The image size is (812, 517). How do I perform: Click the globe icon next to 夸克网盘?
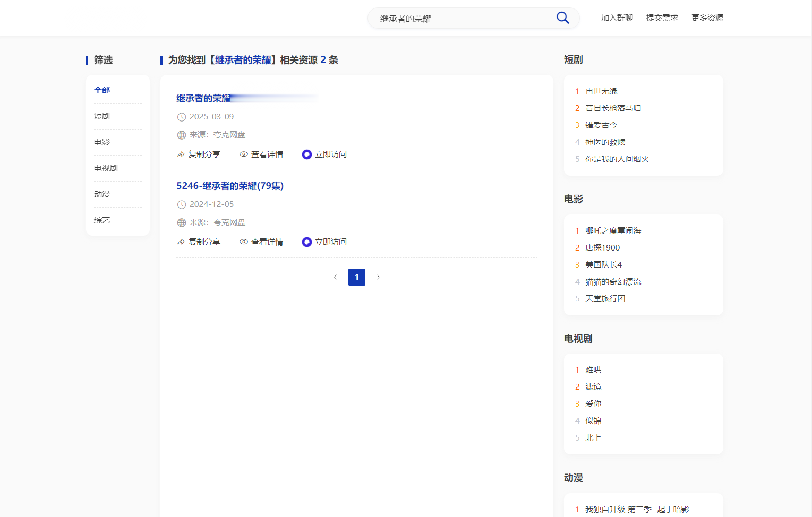tap(181, 134)
